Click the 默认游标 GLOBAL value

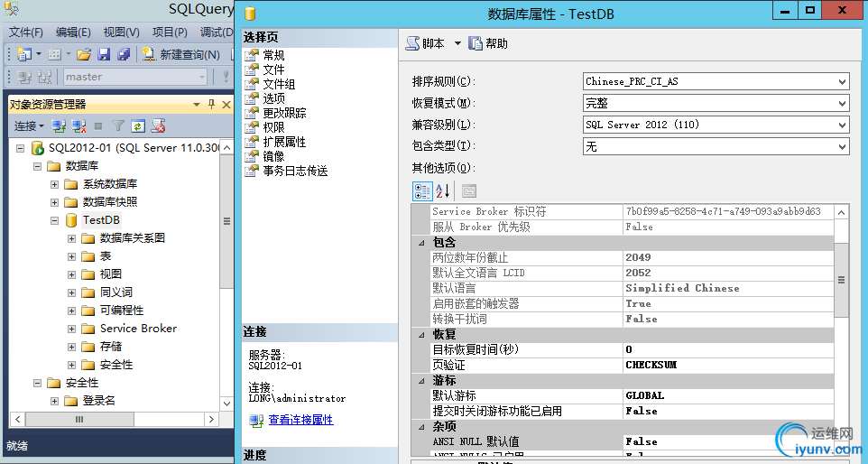[x=728, y=395]
